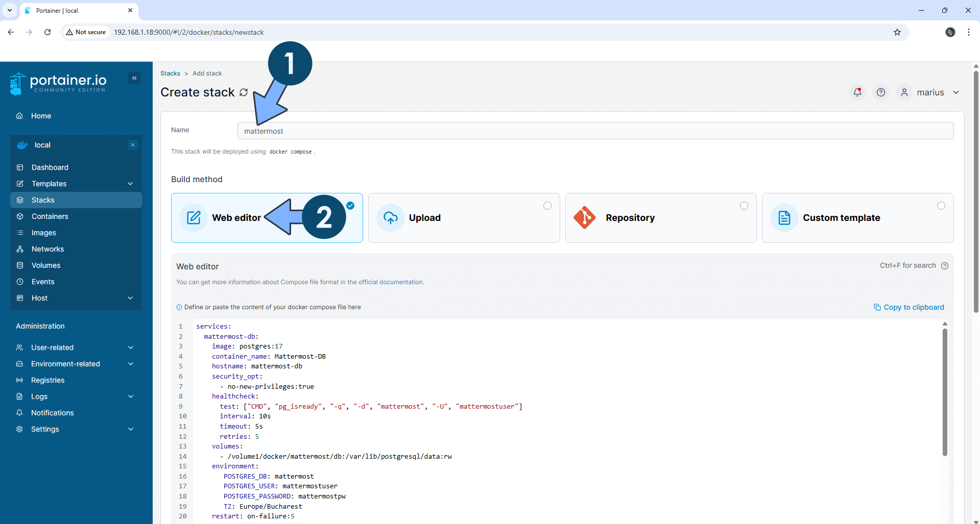Click the Portainer | local browser tab

(79, 10)
